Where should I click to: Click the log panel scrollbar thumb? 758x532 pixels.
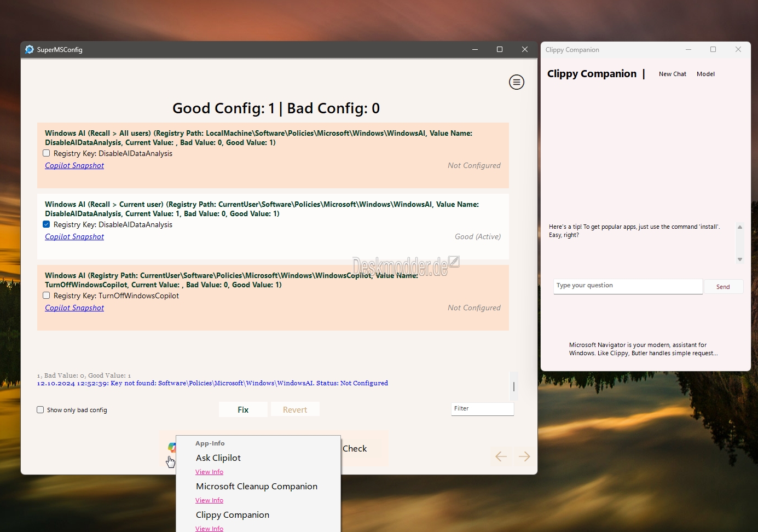pyautogui.click(x=513, y=386)
